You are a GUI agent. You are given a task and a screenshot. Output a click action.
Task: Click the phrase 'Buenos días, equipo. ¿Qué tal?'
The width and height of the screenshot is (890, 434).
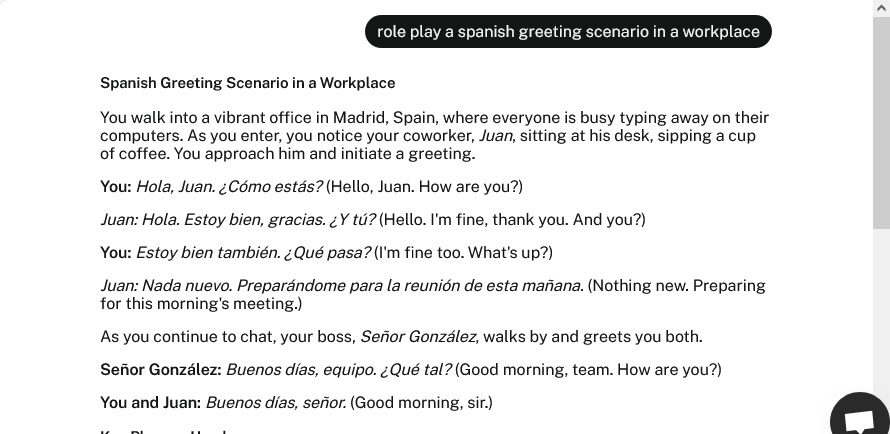pyautogui.click(x=339, y=369)
